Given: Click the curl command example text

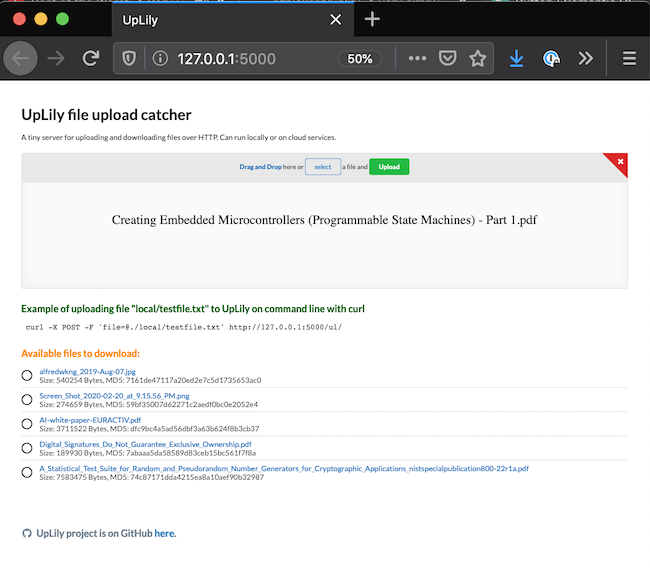Looking at the screenshot, I should point(184,327).
